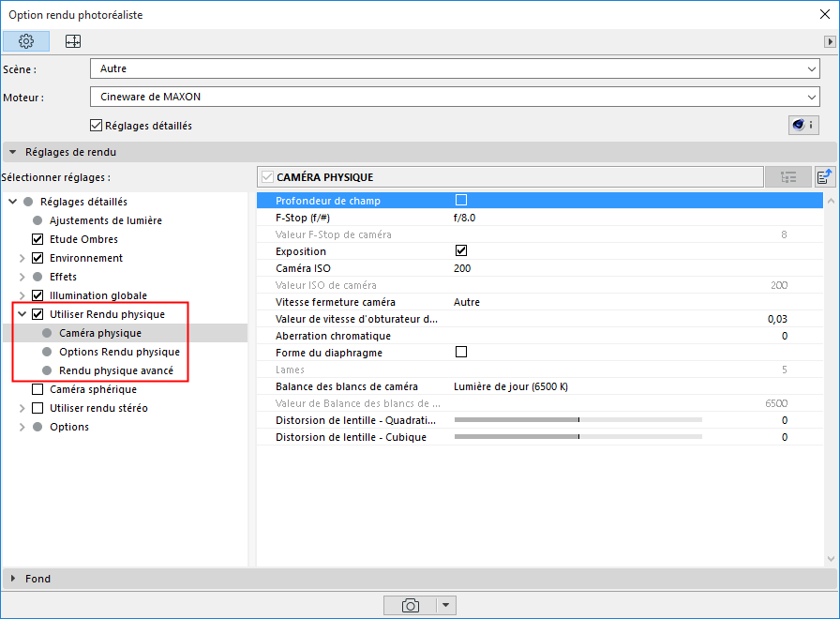This screenshot has height=619, width=840.
Task: Click the Valeur ISO de caméra row
Action: [539, 285]
